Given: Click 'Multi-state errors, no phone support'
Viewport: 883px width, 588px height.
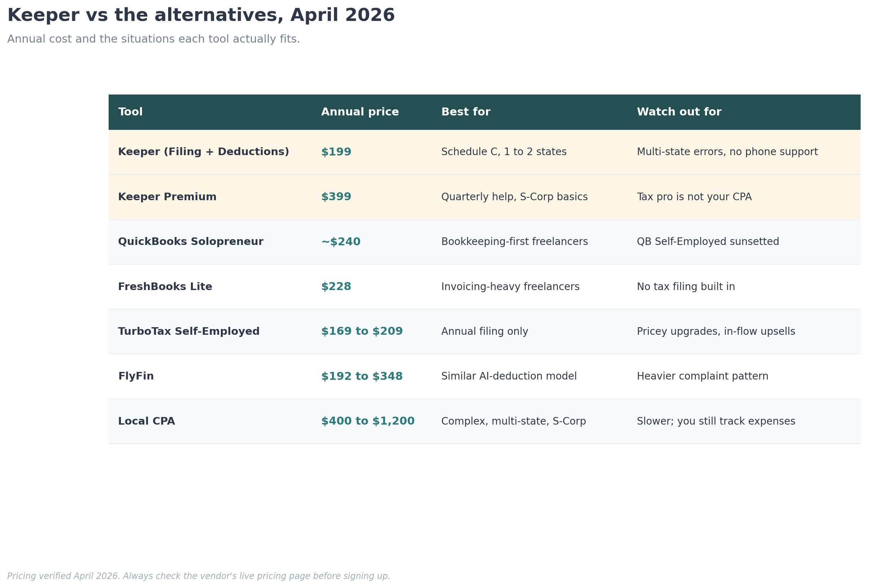Looking at the screenshot, I should pyautogui.click(x=727, y=152).
